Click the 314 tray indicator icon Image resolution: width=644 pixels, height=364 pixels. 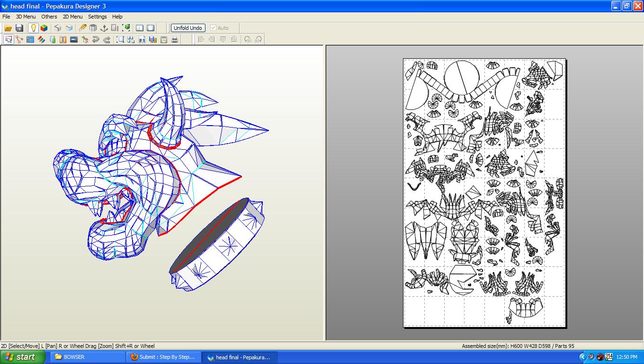608,357
